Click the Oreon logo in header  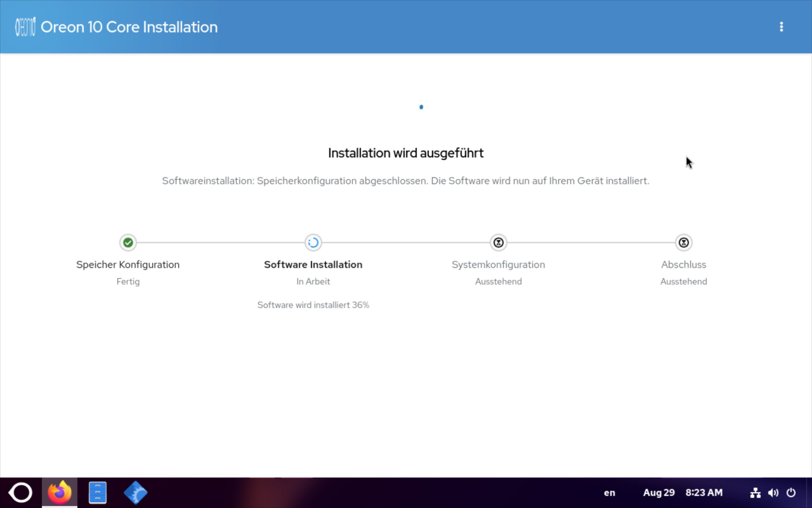(25, 27)
